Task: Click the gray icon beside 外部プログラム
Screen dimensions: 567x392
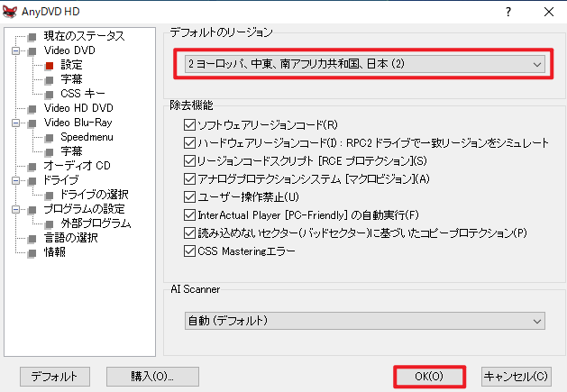Action: (x=50, y=224)
